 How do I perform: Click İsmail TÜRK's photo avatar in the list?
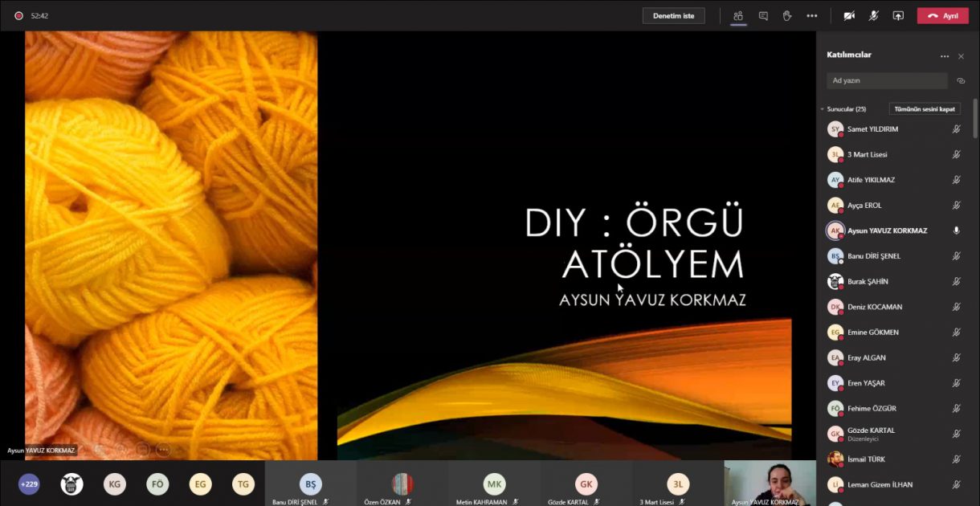point(835,459)
